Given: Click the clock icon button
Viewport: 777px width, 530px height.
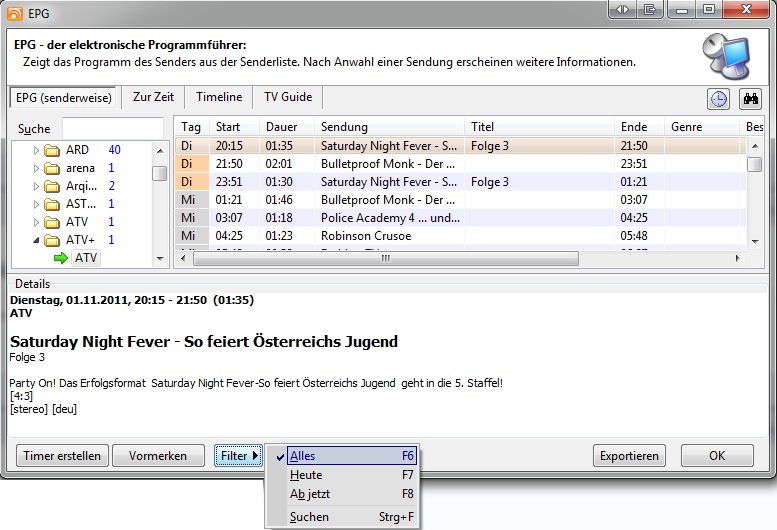Looking at the screenshot, I should tap(718, 98).
